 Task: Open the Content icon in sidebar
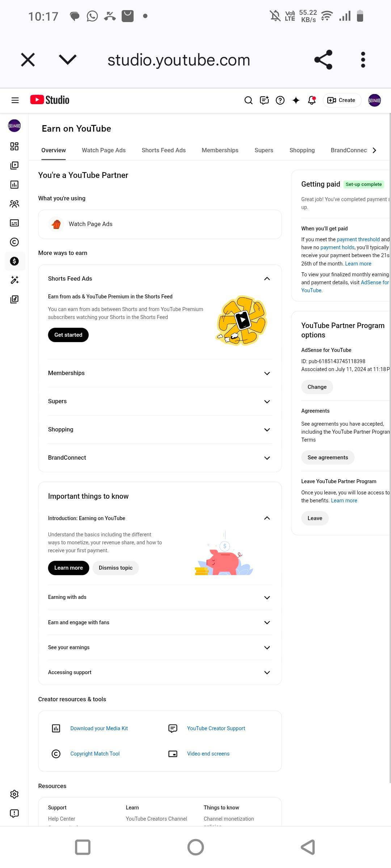pos(14,166)
